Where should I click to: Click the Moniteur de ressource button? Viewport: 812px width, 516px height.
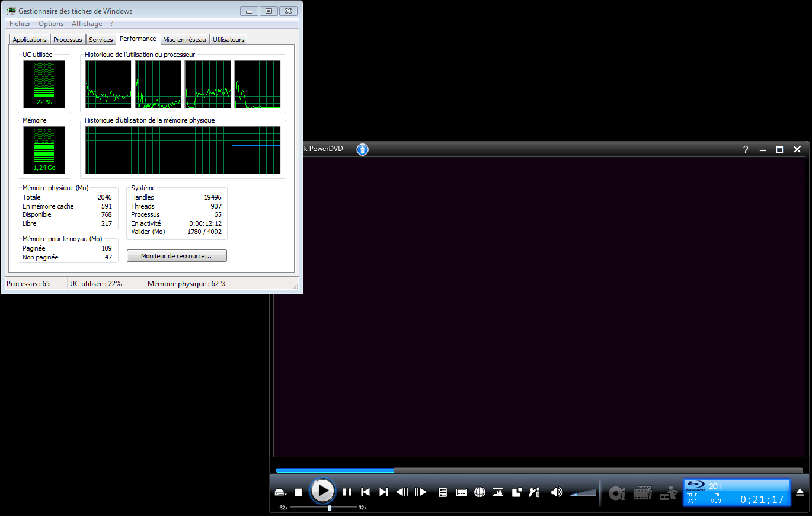tap(177, 256)
